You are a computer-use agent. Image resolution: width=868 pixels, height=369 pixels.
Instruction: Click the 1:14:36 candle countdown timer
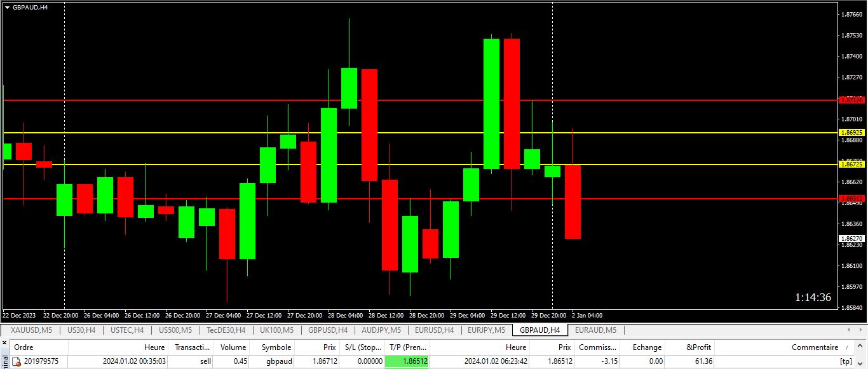click(x=813, y=297)
